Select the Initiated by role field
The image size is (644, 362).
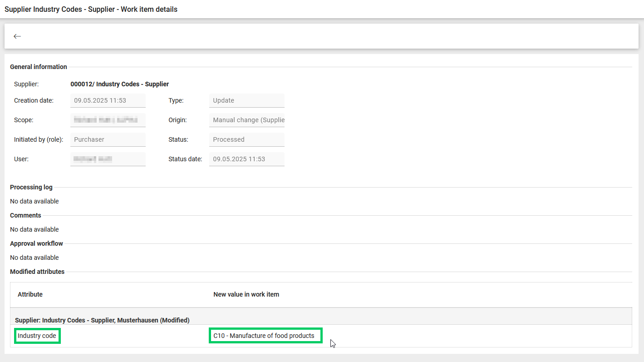pos(108,139)
